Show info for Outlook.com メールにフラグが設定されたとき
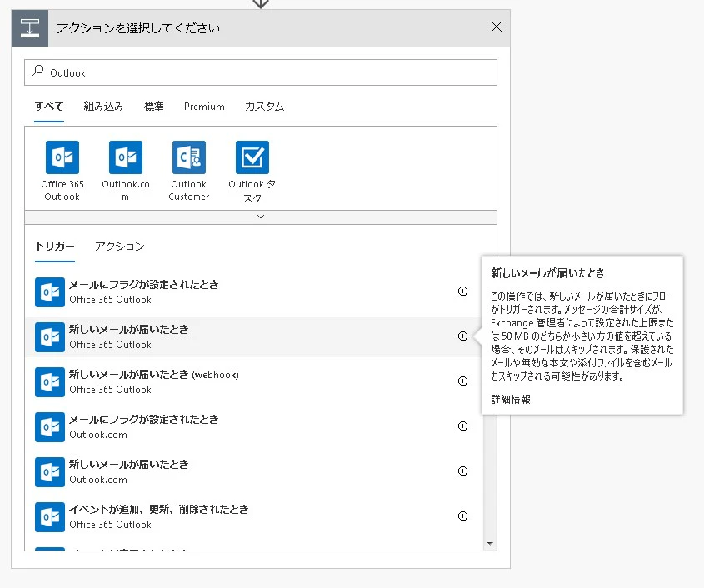 point(462,426)
